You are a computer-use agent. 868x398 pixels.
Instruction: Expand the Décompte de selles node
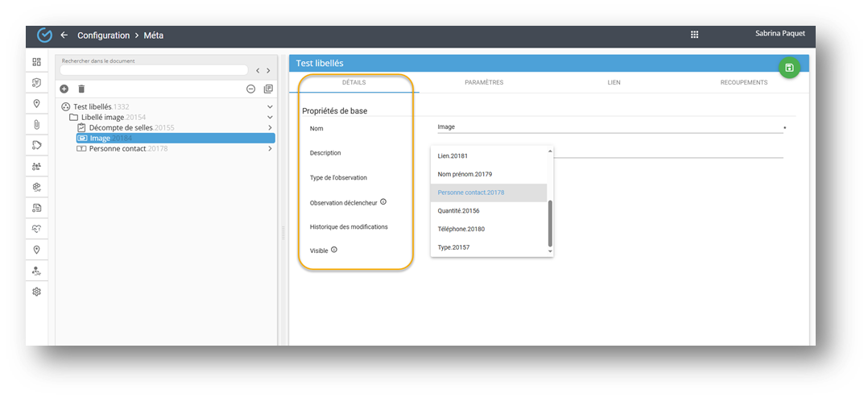click(x=270, y=127)
